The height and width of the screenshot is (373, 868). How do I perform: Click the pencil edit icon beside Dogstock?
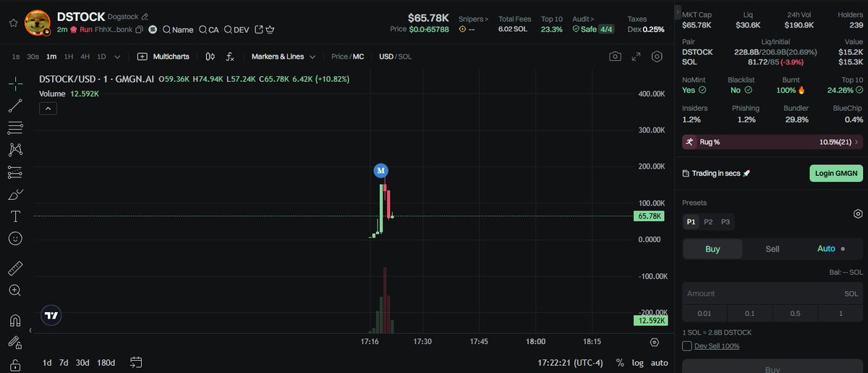(145, 16)
